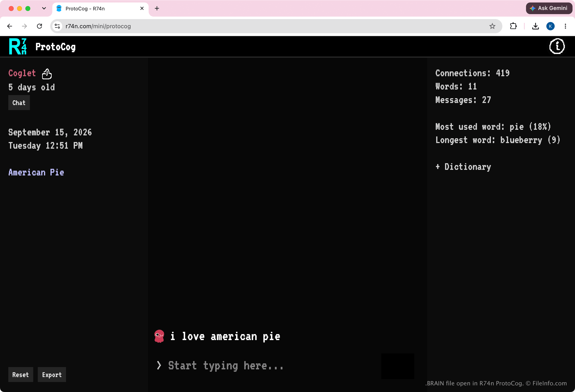Open the Chrome three-dot menu
Screen dimensions: 575x392
point(565,26)
